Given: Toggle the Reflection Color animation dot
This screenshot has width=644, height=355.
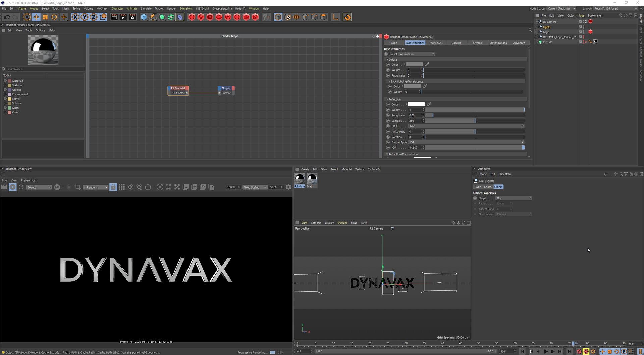Looking at the screenshot, I should 388,104.
